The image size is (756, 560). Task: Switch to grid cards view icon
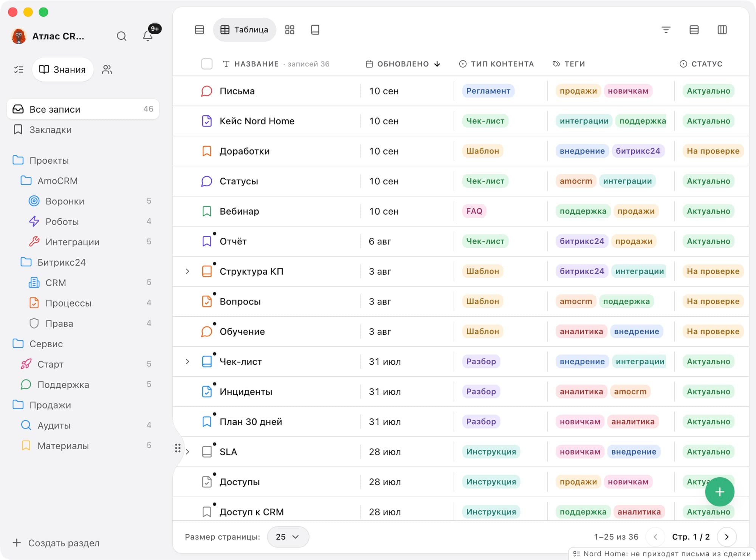tap(290, 30)
